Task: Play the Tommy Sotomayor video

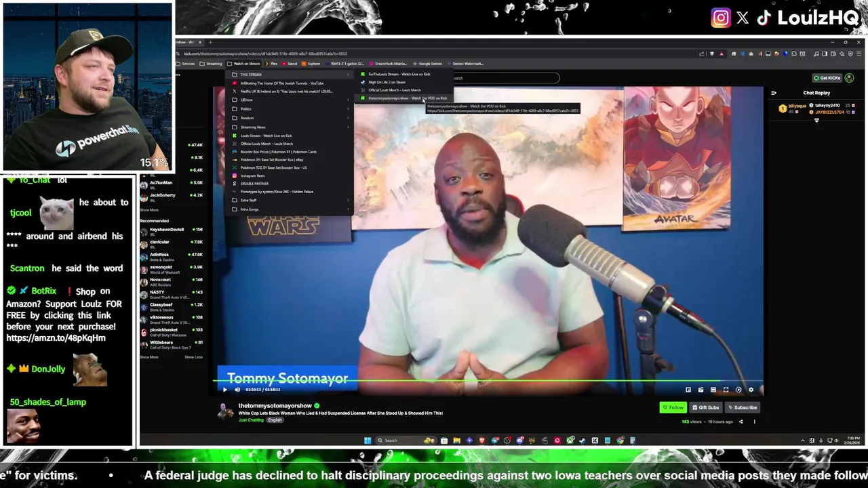Action: (x=224, y=390)
